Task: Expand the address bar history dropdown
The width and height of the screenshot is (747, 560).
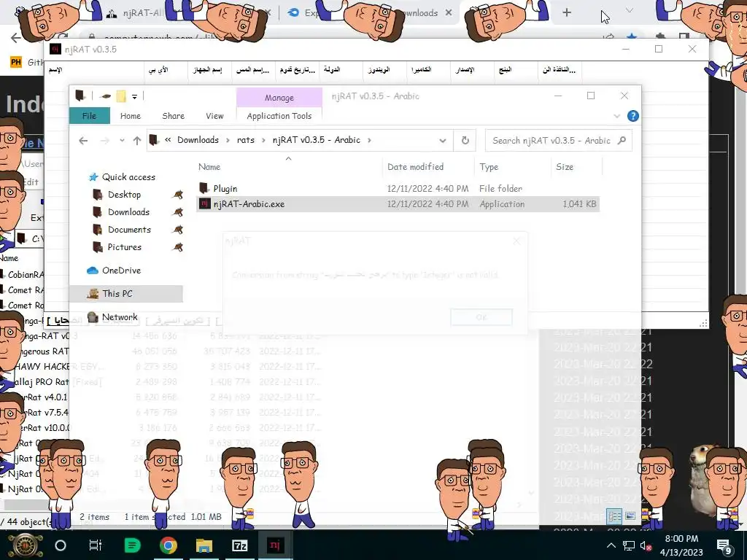Action: point(443,141)
